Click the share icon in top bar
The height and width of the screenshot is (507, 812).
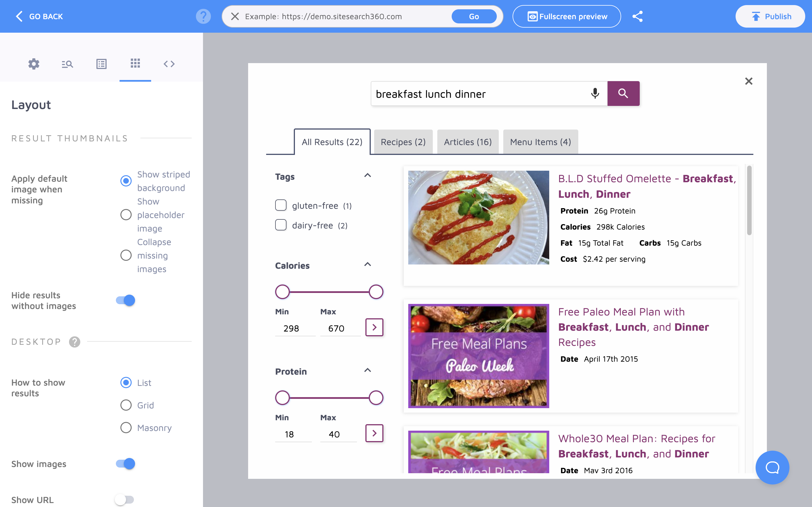click(637, 16)
